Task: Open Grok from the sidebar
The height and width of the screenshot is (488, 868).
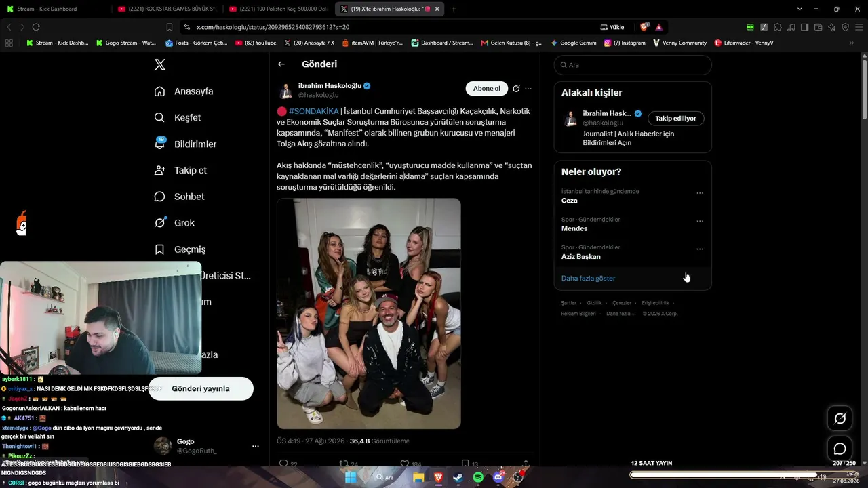Action: [x=174, y=222]
